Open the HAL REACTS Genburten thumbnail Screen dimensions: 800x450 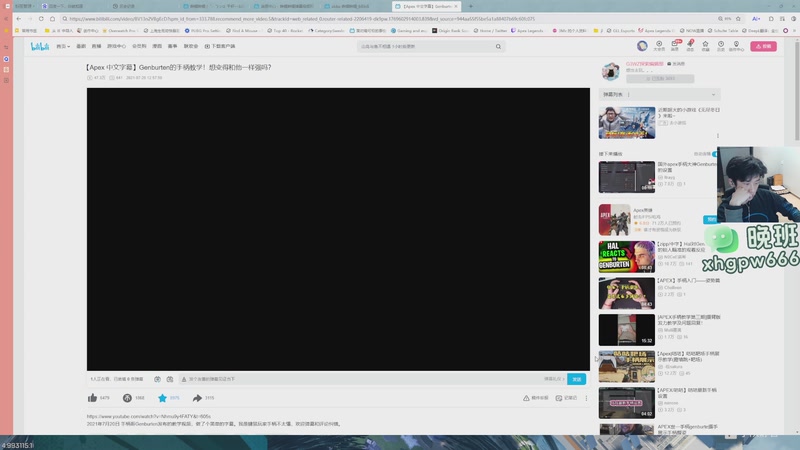click(627, 257)
